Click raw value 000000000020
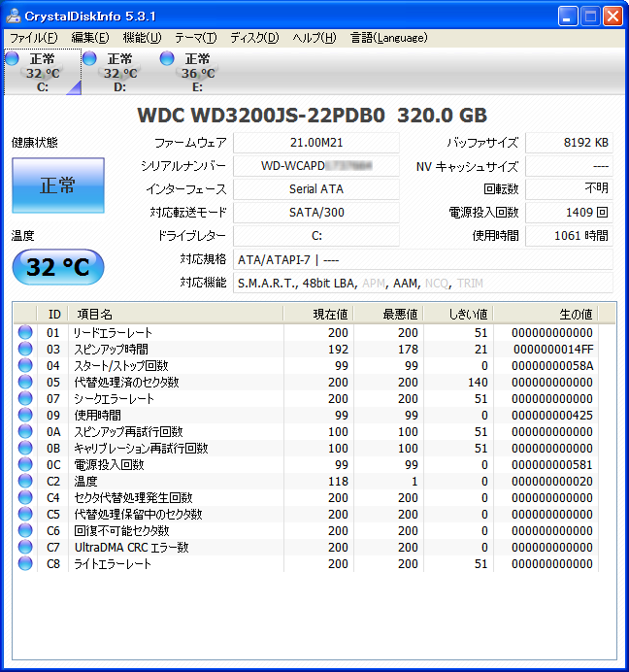 click(x=552, y=482)
